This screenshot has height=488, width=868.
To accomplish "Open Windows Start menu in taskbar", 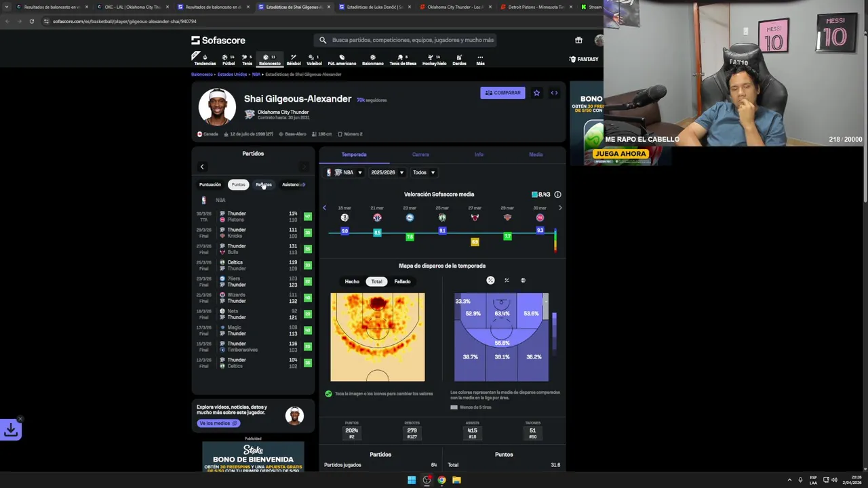I will (x=412, y=480).
